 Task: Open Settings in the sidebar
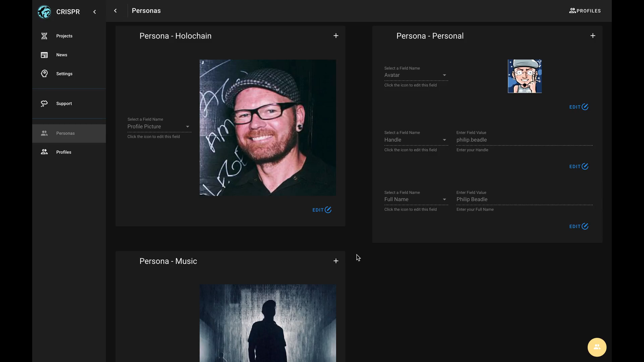coord(64,74)
